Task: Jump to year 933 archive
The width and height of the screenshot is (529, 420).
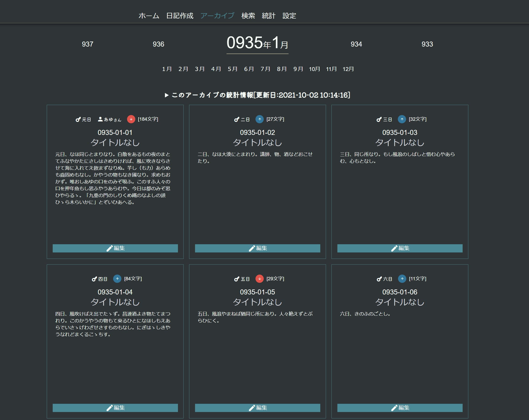Action: (x=427, y=44)
